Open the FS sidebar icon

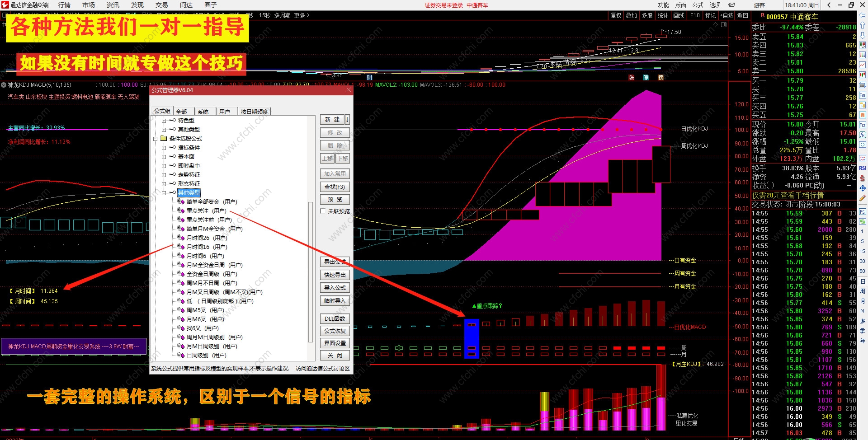click(863, 211)
